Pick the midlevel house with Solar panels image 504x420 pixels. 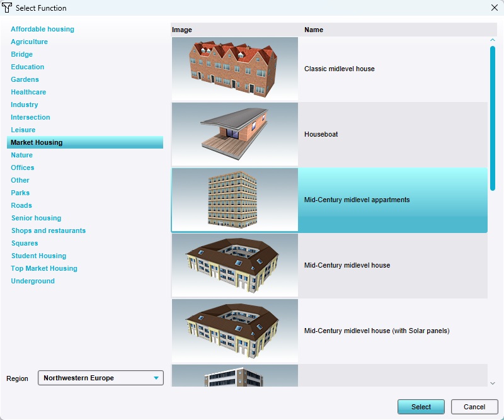(234, 331)
